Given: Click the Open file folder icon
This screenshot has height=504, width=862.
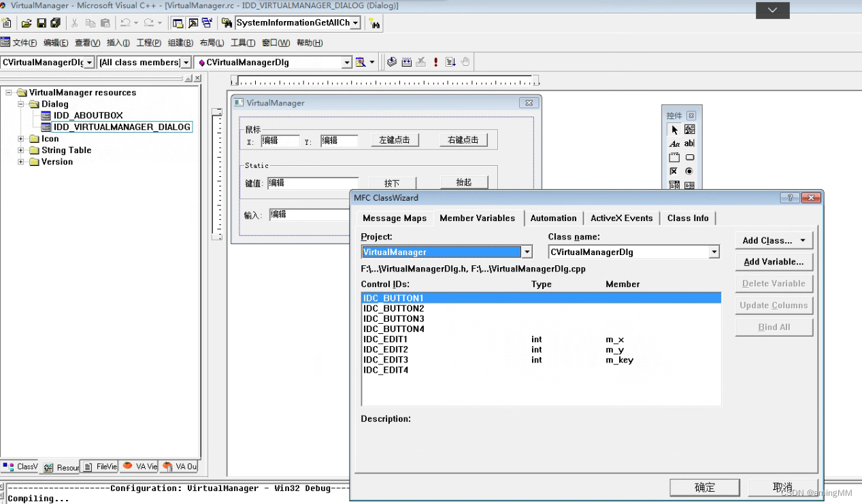Looking at the screenshot, I should point(27,23).
